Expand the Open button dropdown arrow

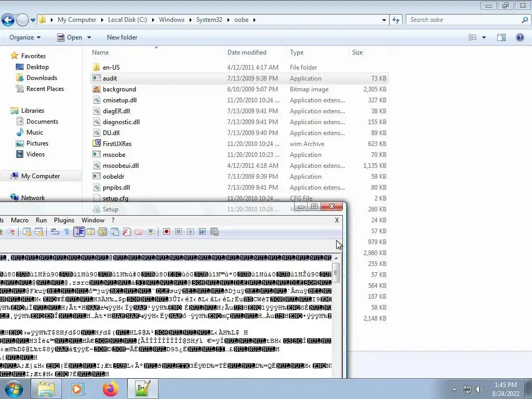pyautogui.click(x=89, y=37)
